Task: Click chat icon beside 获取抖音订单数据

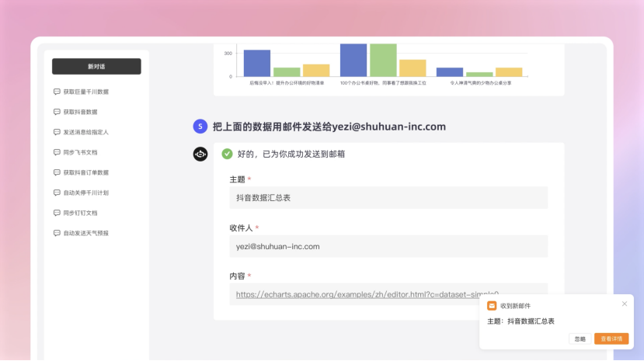Action: coord(57,172)
